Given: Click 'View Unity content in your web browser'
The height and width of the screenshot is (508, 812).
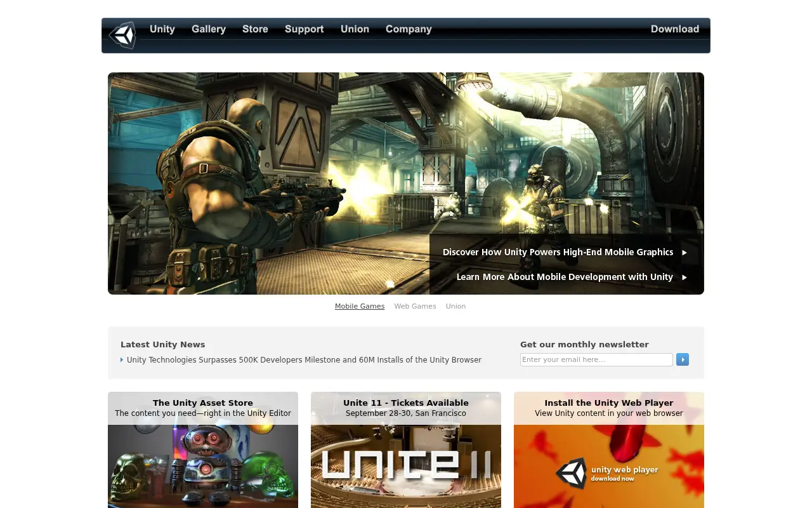Looking at the screenshot, I should tap(609, 413).
